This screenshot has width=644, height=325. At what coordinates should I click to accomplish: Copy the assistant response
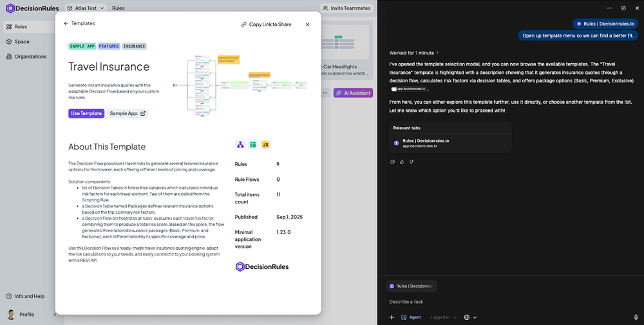(x=392, y=162)
